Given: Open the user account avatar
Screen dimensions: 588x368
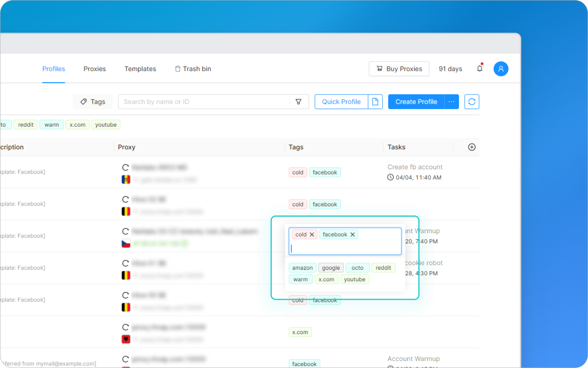Looking at the screenshot, I should coord(501,69).
